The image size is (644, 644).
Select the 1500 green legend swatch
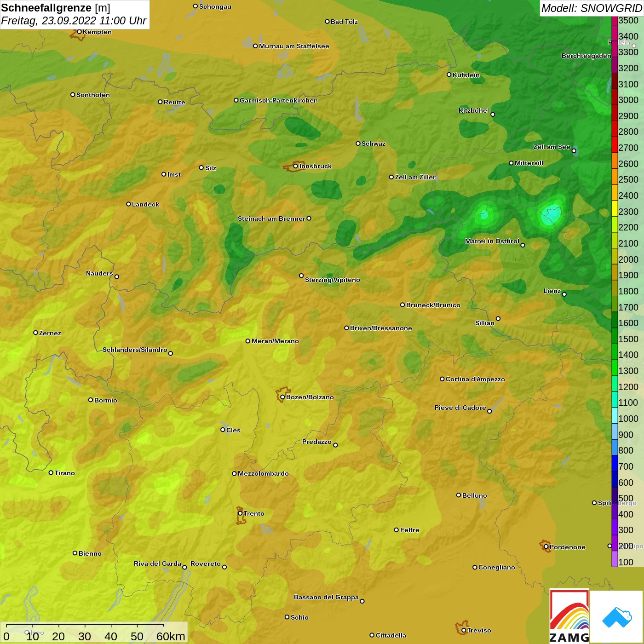click(615, 336)
